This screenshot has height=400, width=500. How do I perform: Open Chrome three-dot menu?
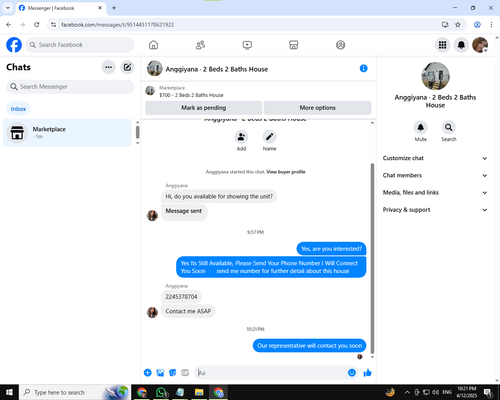point(491,25)
